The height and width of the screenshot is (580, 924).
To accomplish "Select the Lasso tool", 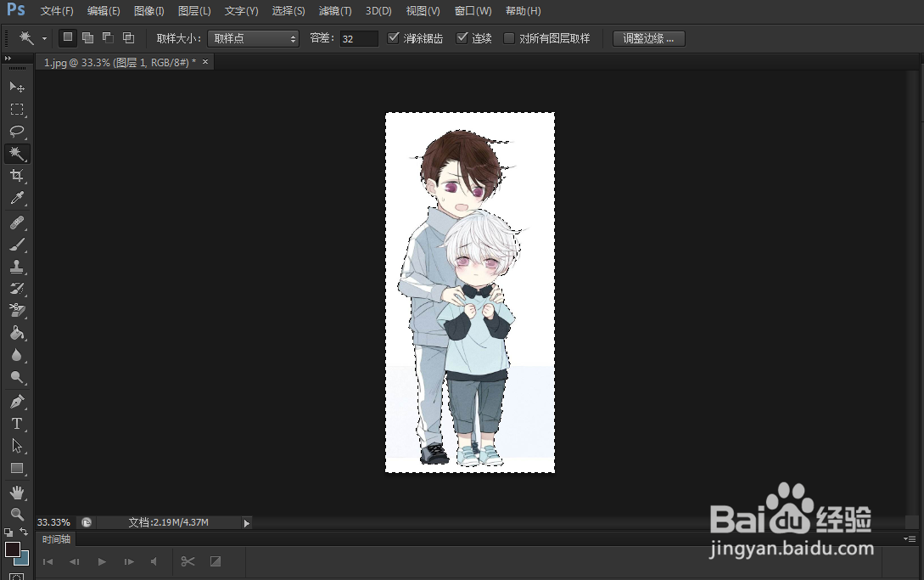I will coord(16,132).
